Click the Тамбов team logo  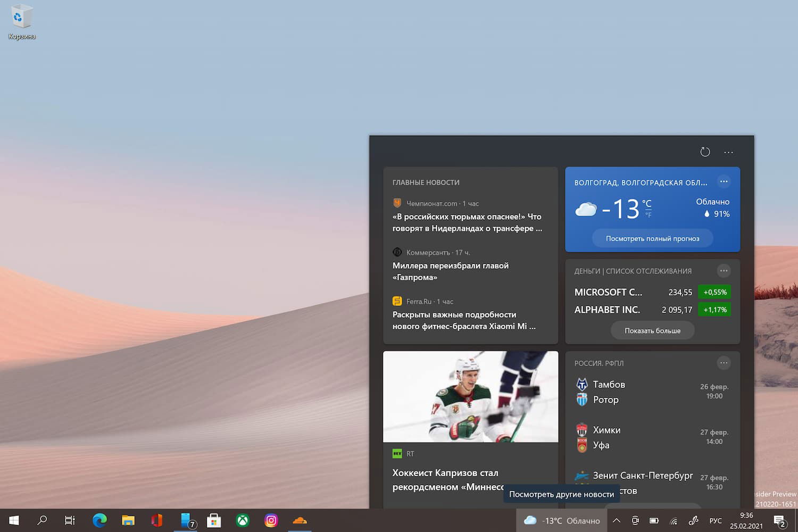click(x=582, y=384)
